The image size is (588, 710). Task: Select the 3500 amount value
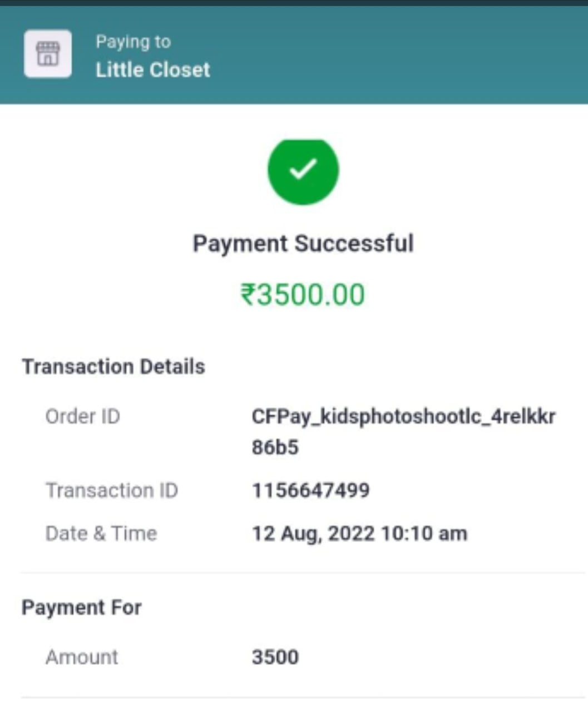click(x=275, y=657)
